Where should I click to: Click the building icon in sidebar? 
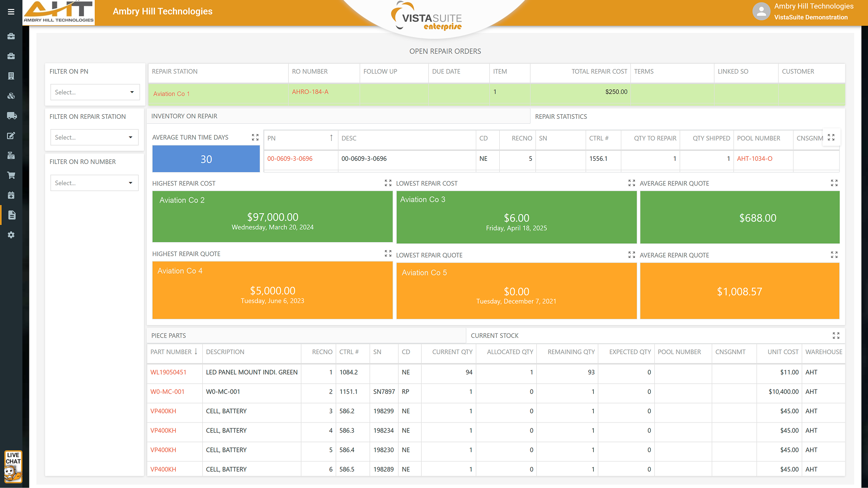11,76
